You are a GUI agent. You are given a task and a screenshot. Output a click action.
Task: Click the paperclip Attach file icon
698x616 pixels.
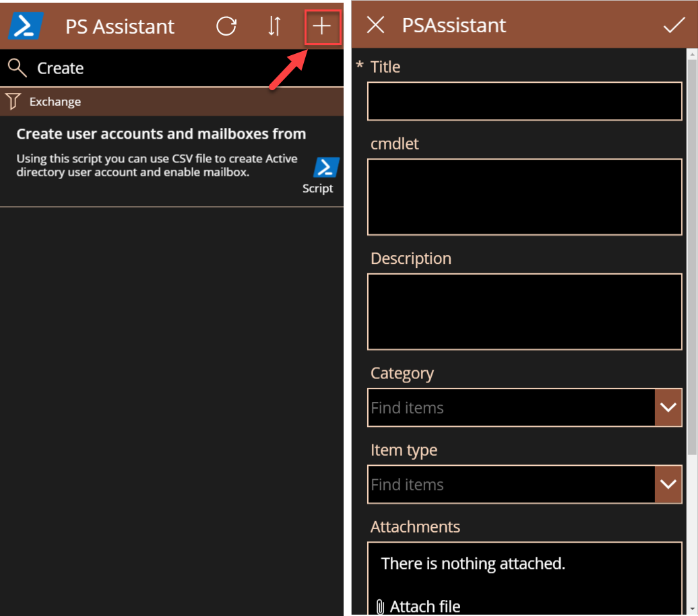click(x=380, y=606)
